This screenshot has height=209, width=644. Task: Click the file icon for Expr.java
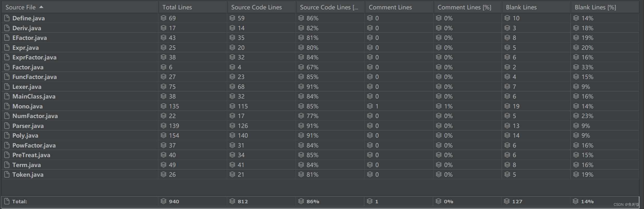[x=7, y=47]
